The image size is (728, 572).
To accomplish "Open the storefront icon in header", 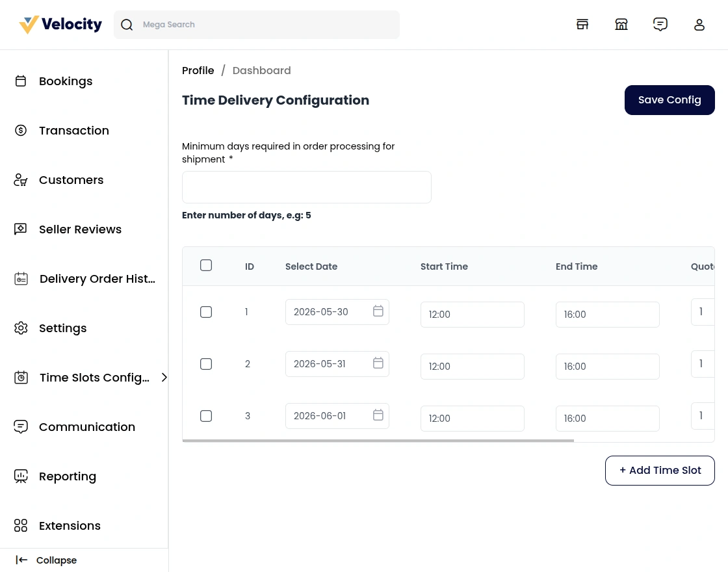I will [x=582, y=25].
